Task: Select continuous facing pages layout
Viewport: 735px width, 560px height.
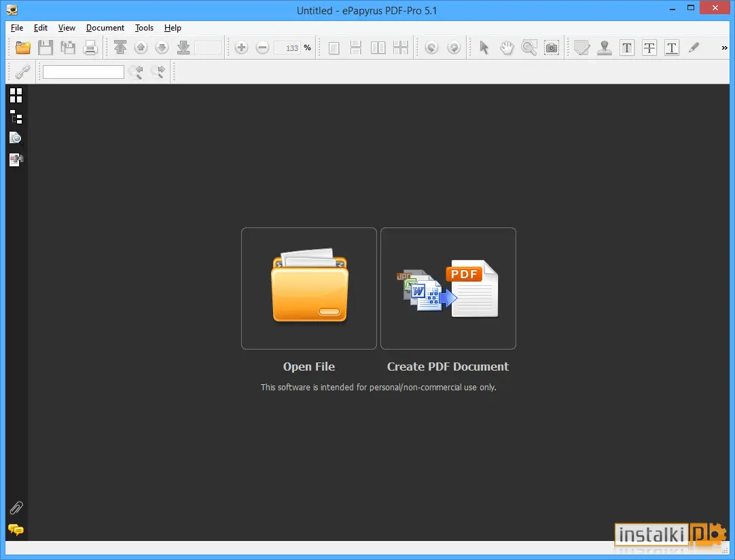Action: tap(400, 48)
